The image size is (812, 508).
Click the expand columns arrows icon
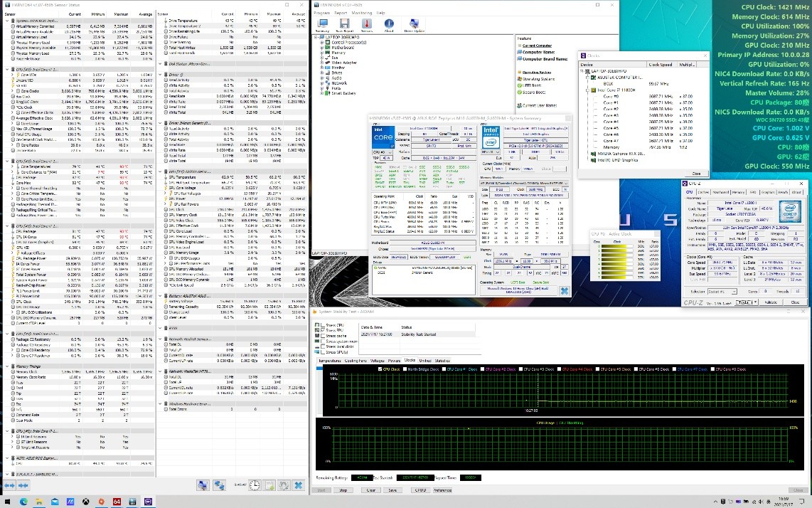click(10, 485)
